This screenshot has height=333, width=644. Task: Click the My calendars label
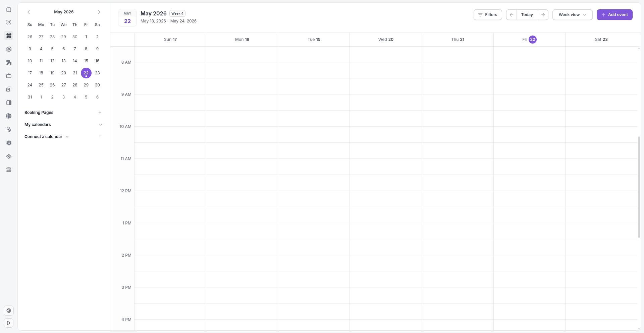pos(38,125)
